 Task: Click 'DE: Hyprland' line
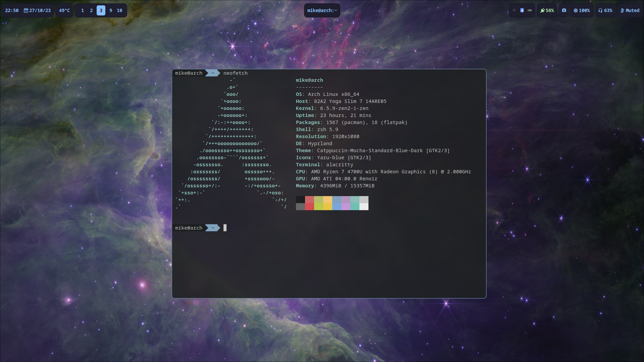pyautogui.click(x=314, y=144)
